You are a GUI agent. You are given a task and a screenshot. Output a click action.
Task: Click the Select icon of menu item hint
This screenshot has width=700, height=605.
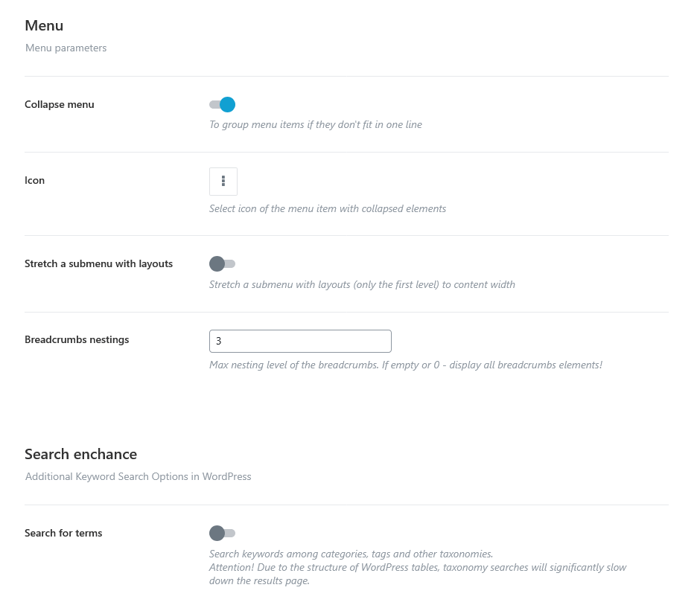[x=328, y=209]
